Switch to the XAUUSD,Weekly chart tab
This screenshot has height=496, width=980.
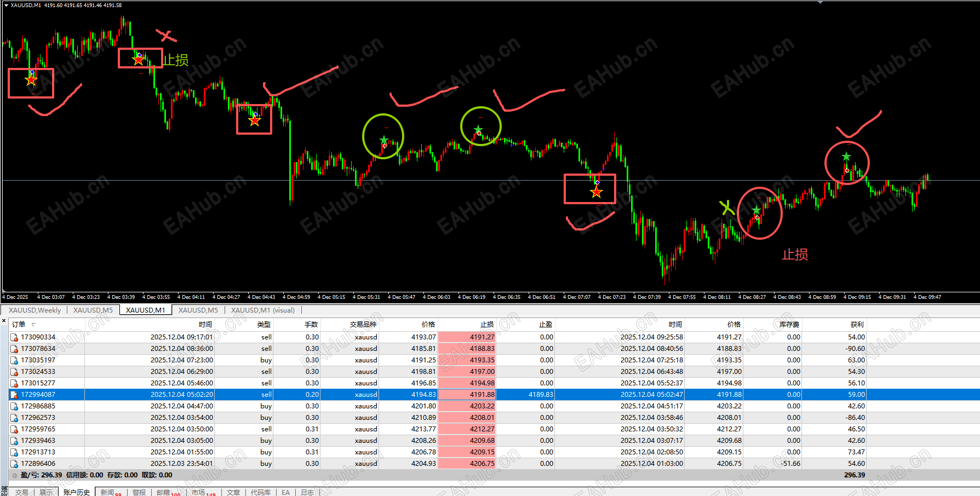35,310
